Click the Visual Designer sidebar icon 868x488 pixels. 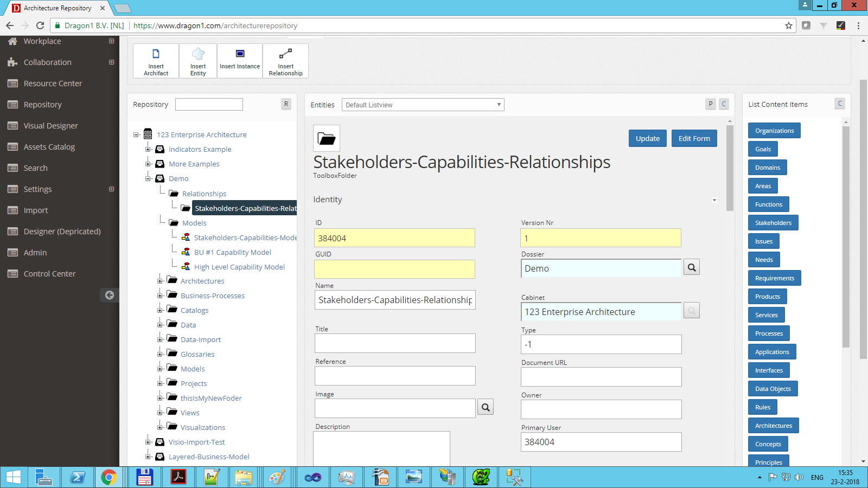coord(12,126)
